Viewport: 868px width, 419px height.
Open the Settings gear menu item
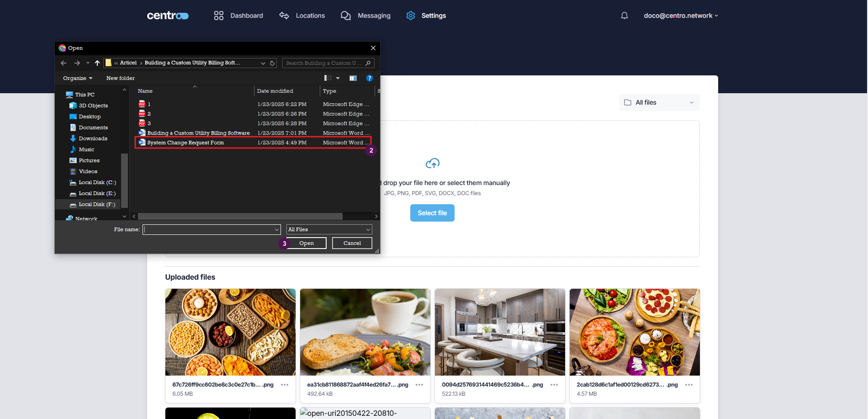pos(426,16)
